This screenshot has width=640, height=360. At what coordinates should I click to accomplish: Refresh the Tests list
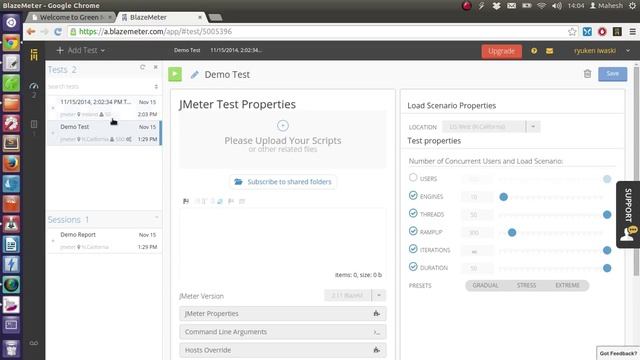[x=142, y=67]
